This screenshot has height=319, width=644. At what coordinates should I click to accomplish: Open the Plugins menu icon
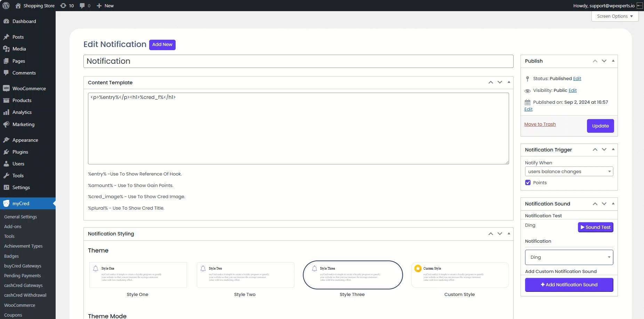pyautogui.click(x=6, y=152)
